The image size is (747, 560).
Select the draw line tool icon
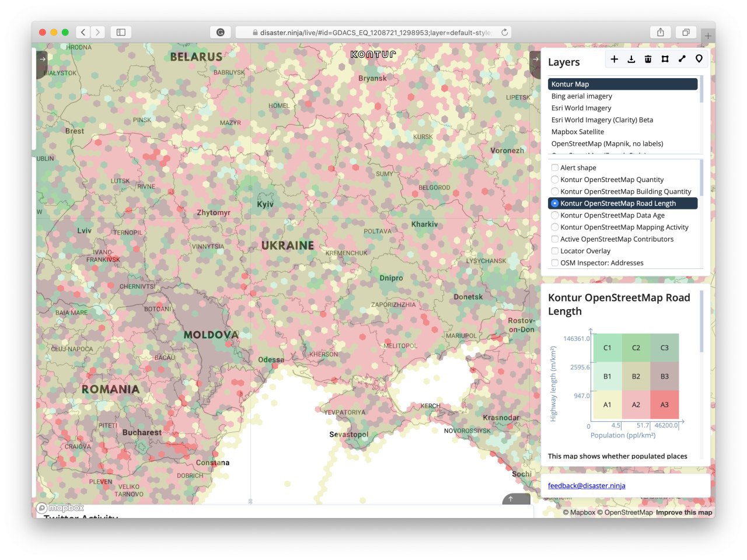click(x=682, y=59)
